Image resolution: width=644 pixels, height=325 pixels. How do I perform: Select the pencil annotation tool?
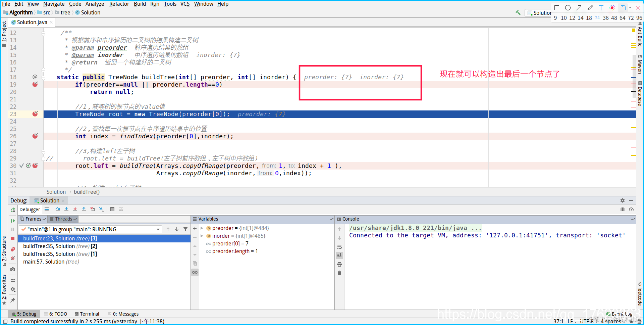tap(590, 8)
